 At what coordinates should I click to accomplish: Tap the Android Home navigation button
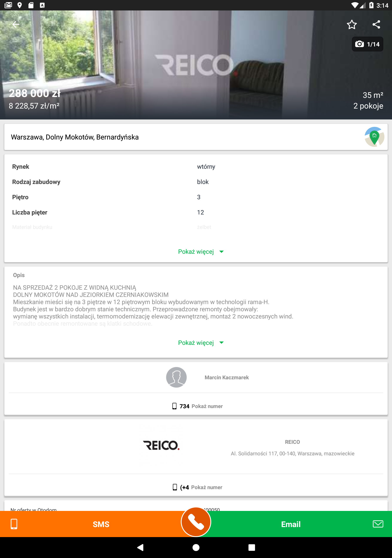click(x=196, y=547)
